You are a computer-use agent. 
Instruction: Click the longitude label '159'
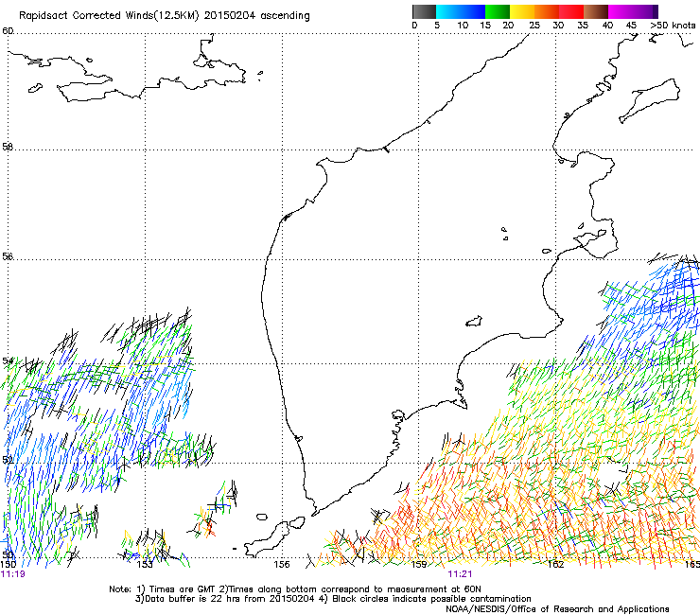pos(419,565)
